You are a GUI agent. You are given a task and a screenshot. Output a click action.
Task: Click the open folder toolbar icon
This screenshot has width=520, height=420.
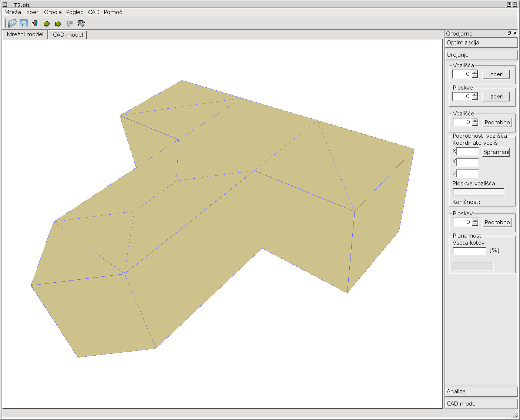pos(12,23)
